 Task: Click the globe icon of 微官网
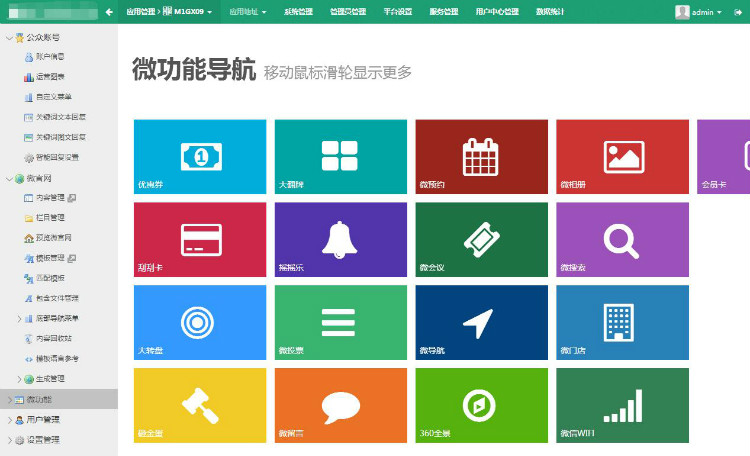pos(20,178)
